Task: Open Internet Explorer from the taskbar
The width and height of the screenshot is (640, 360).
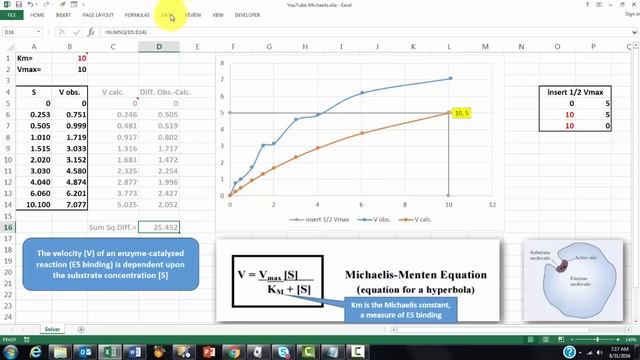Action: coord(36,352)
